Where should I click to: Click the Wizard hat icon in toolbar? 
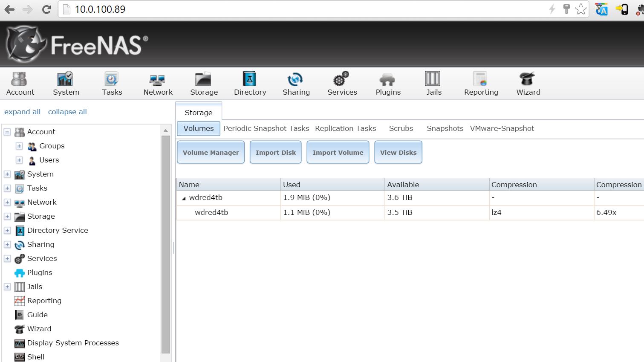[x=528, y=79]
